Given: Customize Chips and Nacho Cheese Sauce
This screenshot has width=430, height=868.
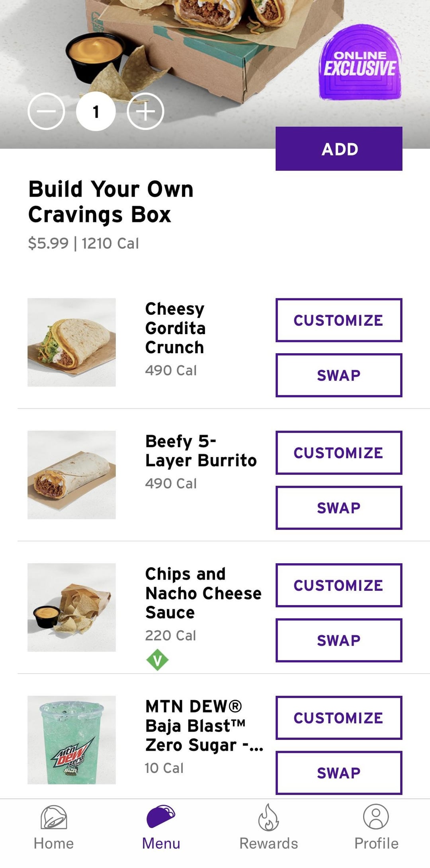Looking at the screenshot, I should point(339,585).
